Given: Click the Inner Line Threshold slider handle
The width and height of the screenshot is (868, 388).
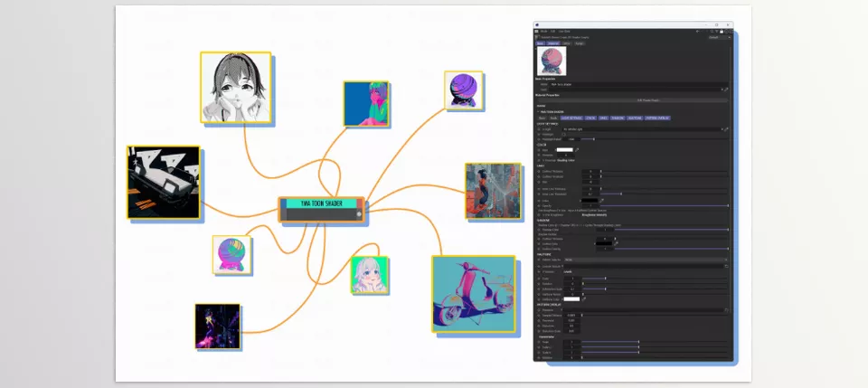Looking at the screenshot, I should (621, 194).
